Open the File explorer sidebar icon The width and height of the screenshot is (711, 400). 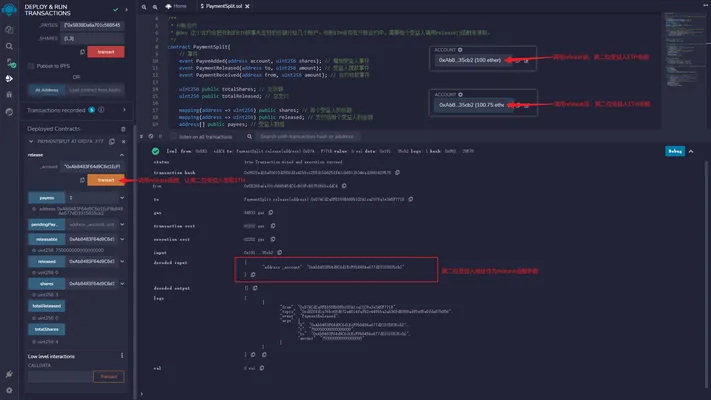[9, 29]
